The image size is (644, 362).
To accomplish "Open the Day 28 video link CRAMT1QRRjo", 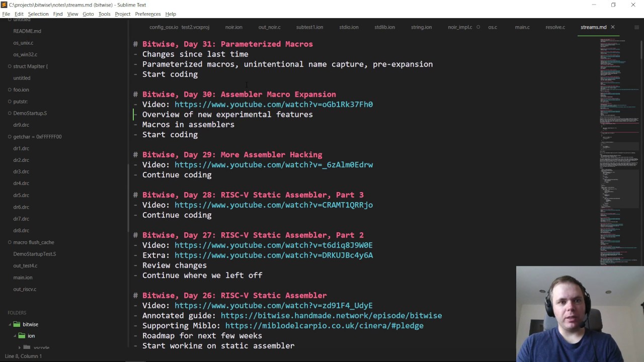I will coord(274,205).
